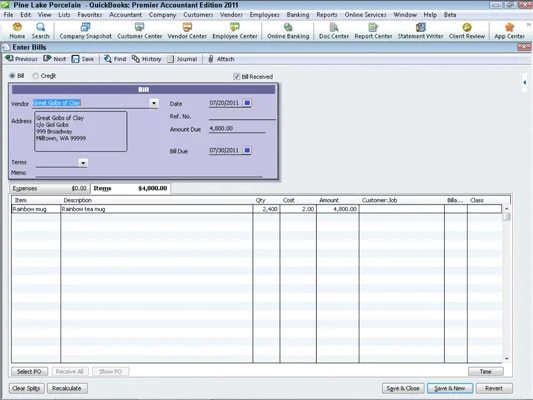This screenshot has height=400, width=533.
Task: Click the Enter Bills window icon
Action: tap(6, 47)
